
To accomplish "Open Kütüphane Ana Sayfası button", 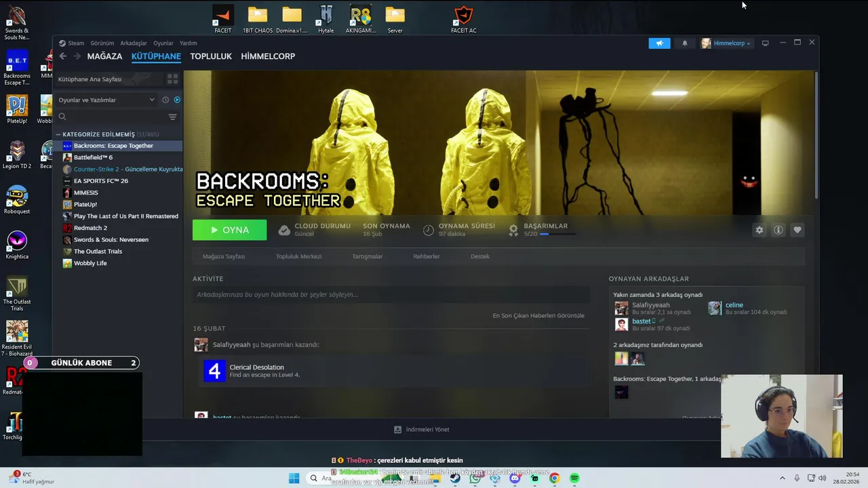I will coord(108,79).
